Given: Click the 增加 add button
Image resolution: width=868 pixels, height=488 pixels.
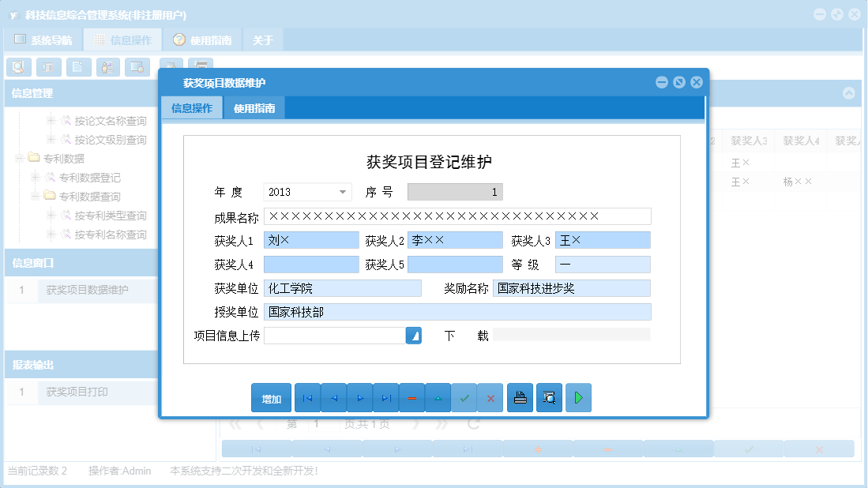Looking at the screenshot, I should point(271,397).
